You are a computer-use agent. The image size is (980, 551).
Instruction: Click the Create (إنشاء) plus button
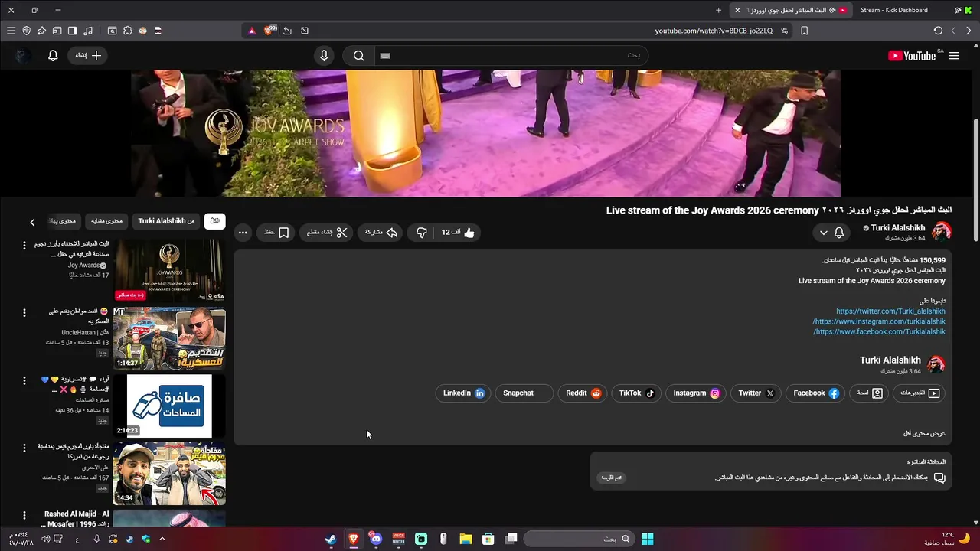click(x=88, y=56)
